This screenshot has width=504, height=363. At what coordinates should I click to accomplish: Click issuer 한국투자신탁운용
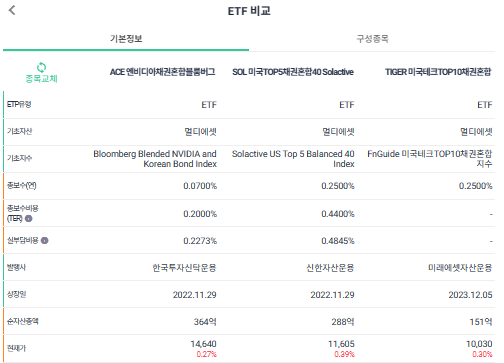(x=184, y=268)
